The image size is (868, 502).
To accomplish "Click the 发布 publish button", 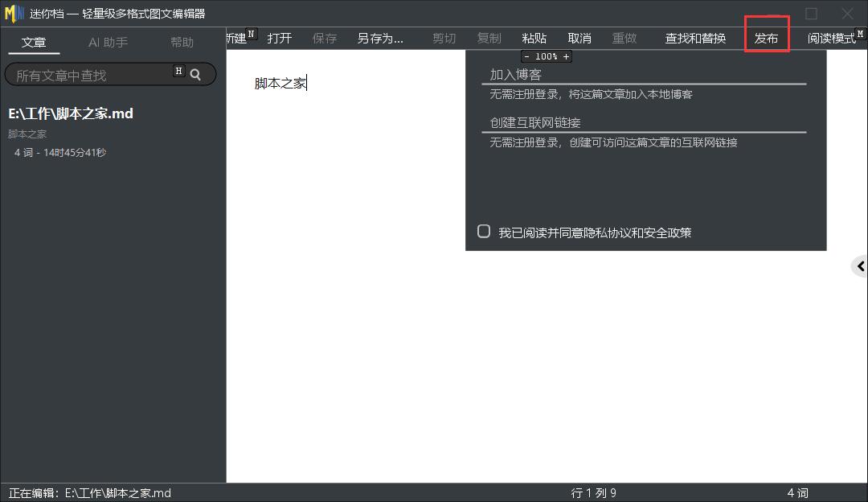I will [767, 37].
